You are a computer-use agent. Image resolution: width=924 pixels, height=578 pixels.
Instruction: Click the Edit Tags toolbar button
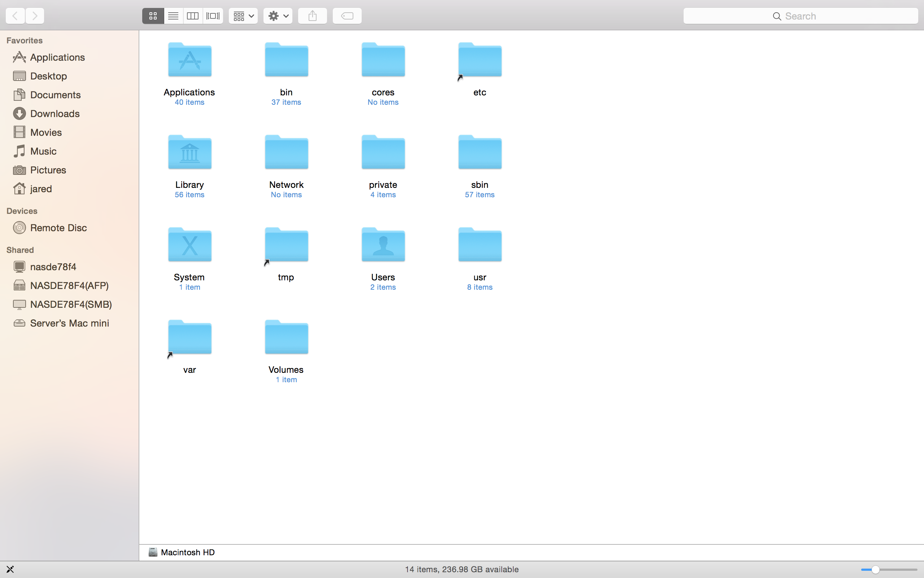point(347,16)
